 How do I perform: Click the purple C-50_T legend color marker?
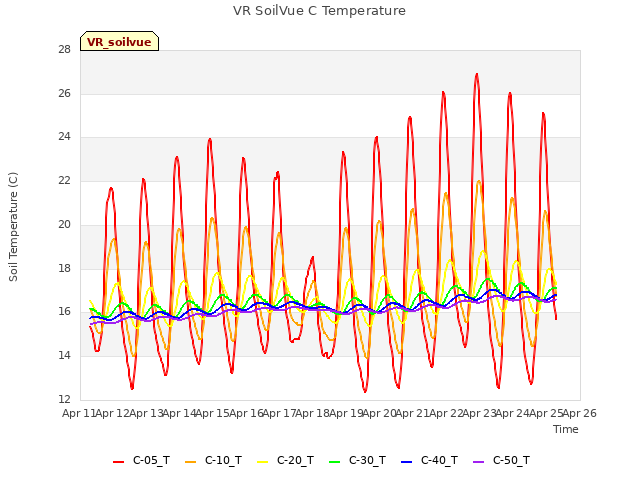479,462
